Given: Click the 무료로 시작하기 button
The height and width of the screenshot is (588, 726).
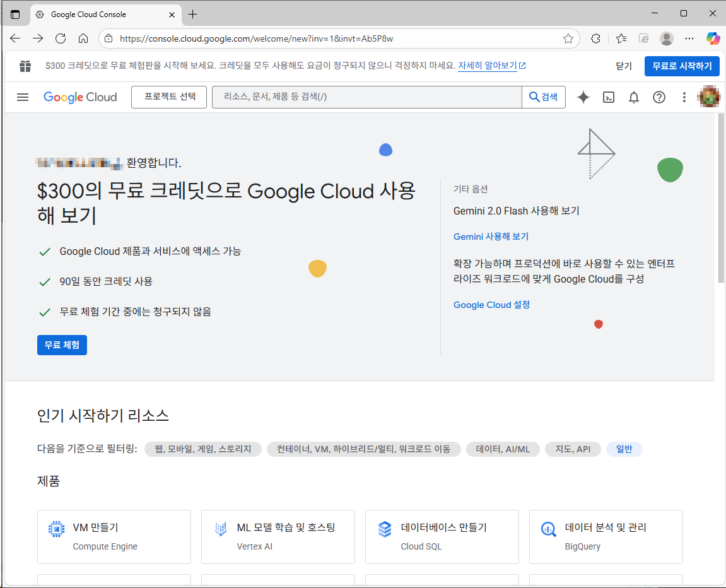Looking at the screenshot, I should [x=682, y=66].
